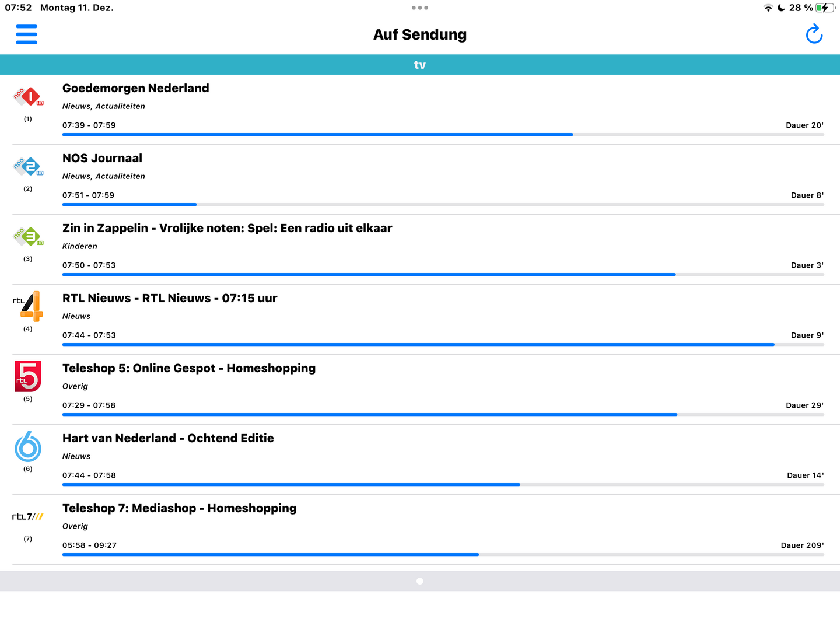The width and height of the screenshot is (840, 630).
Task: Click the Dauer 209' label
Action: [x=803, y=545]
